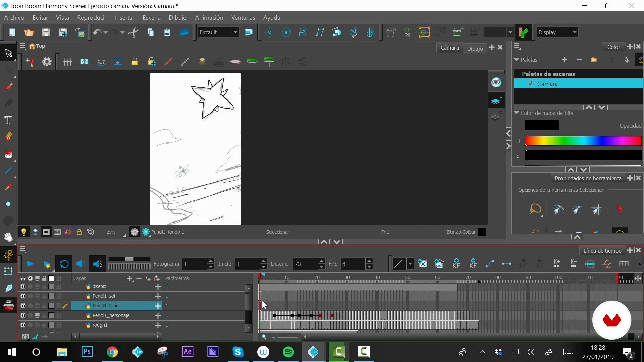The height and width of the screenshot is (362, 644).
Task: Open the undo history dropdown arrow
Action: pos(105,32)
